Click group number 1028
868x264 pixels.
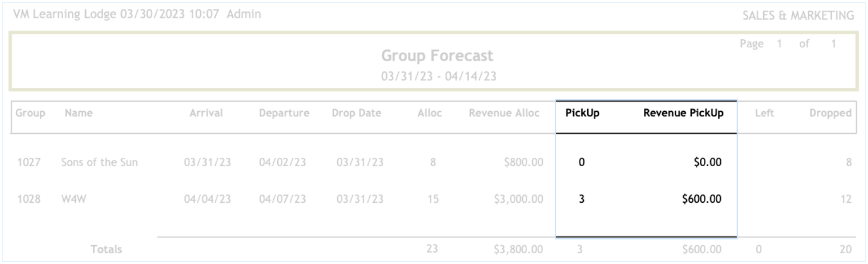(30, 200)
